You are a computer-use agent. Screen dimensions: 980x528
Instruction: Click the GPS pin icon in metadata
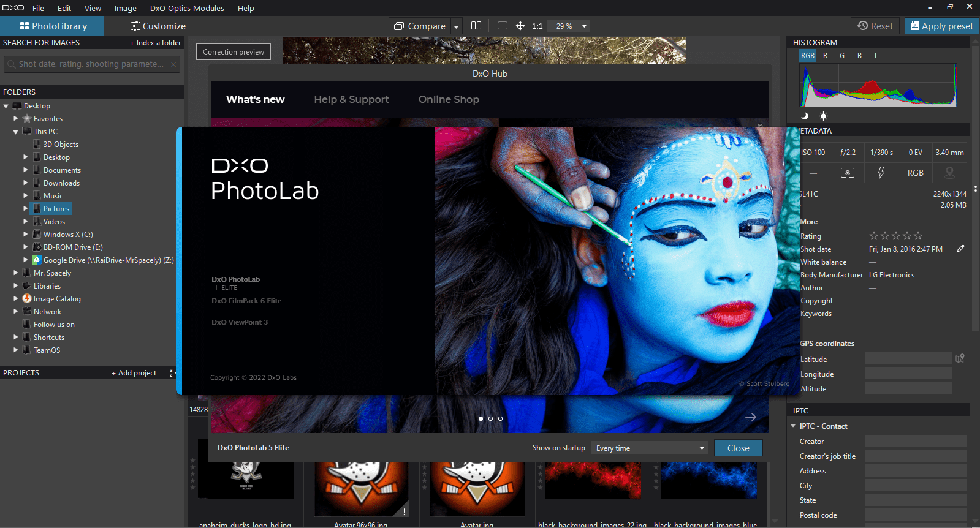tap(949, 173)
